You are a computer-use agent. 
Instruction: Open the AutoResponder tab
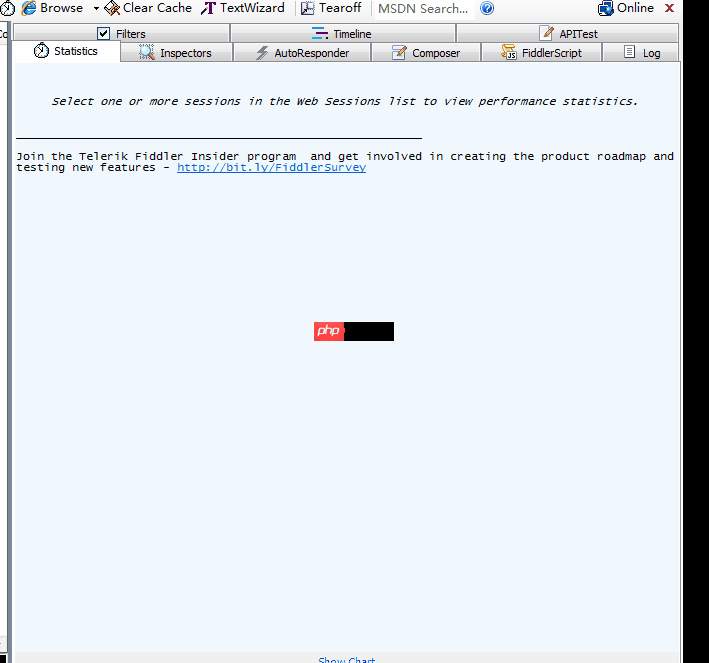[x=303, y=53]
